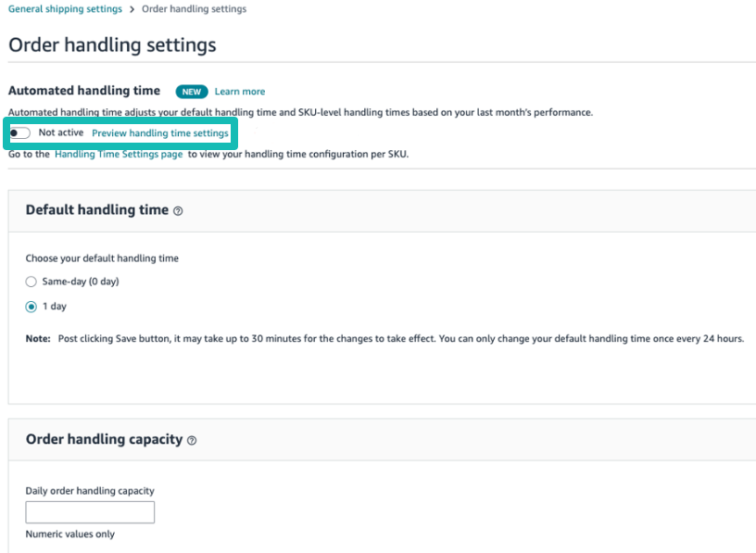The width and height of the screenshot is (756, 553).
Task: Open Preview handling time settings
Action: pos(160,132)
